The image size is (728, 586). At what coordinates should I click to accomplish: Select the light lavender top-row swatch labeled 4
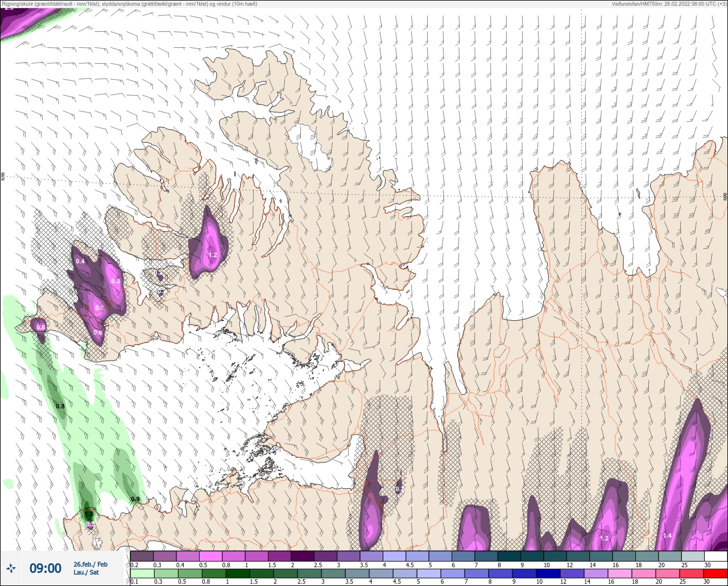pos(395,556)
